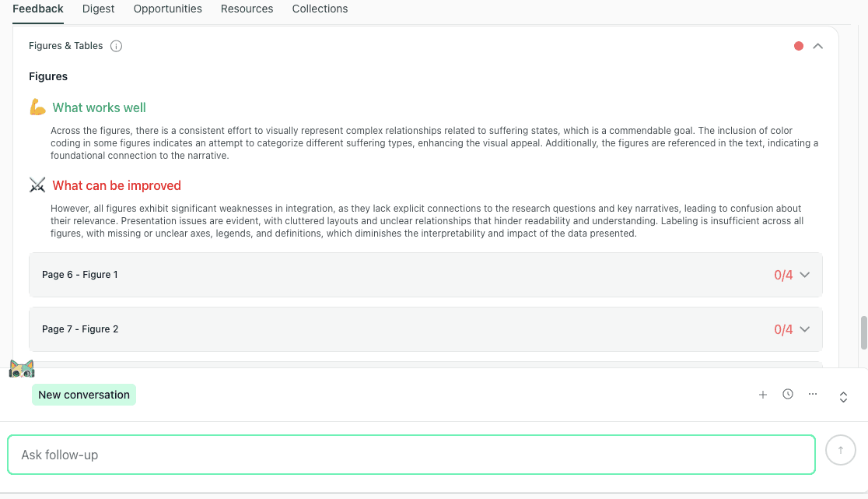The height and width of the screenshot is (499, 868).
Task: Click the red status dot on Figures & Tables
Action: coord(798,46)
